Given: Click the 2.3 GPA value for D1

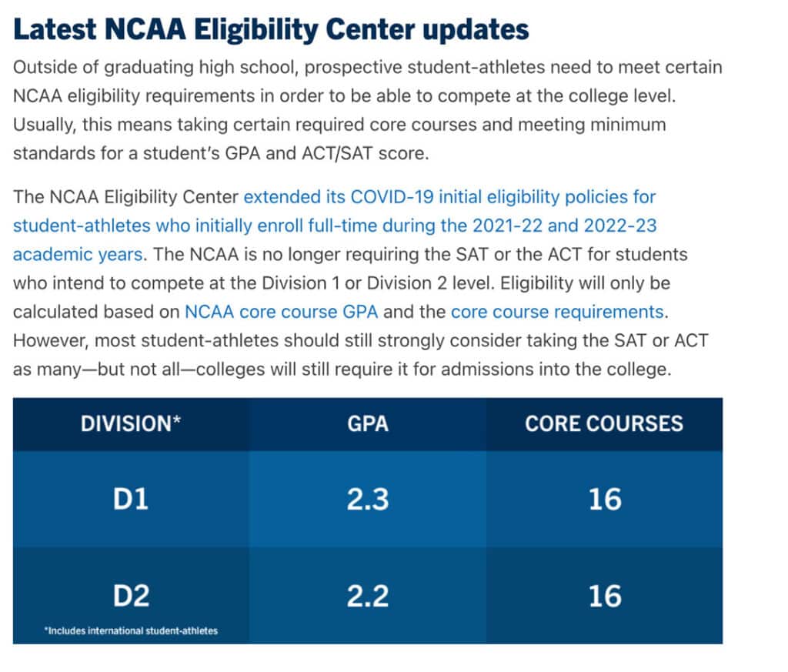Looking at the screenshot, I should [x=367, y=499].
